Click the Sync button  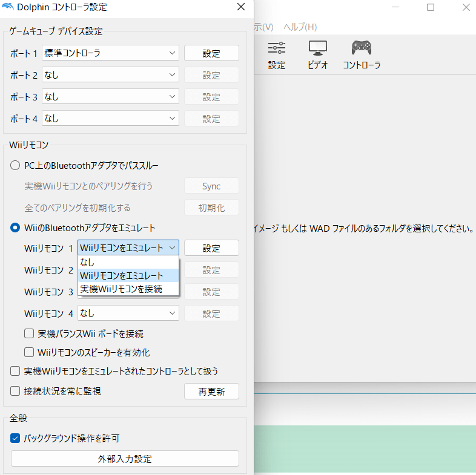211,186
